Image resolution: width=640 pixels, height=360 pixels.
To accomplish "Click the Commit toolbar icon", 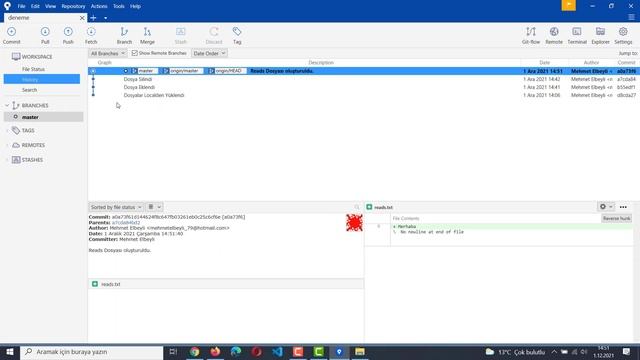I will point(11,36).
